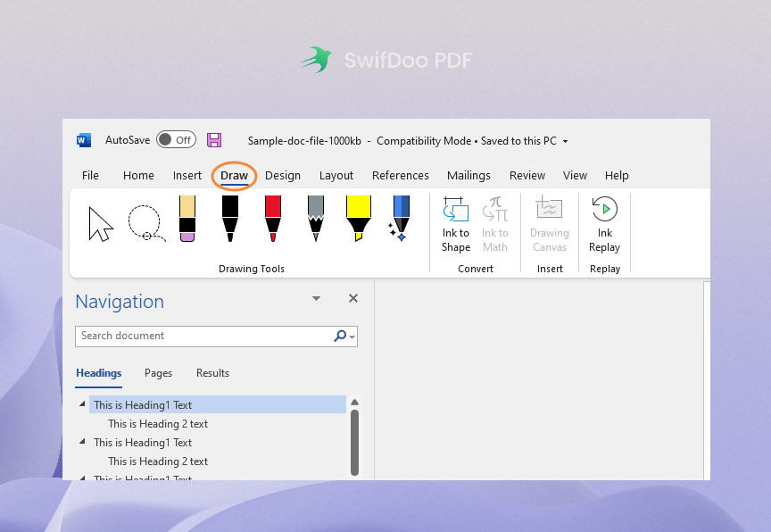Jump to second 'This is Heading 2 text'

coord(158,461)
